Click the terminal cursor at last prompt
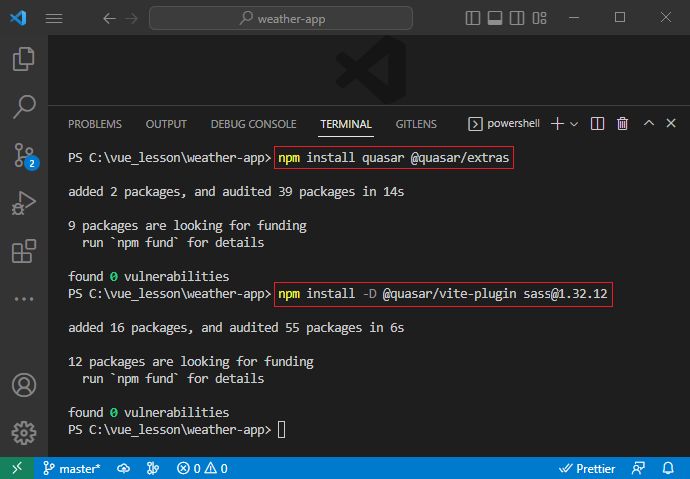The image size is (690, 479). coord(282,430)
